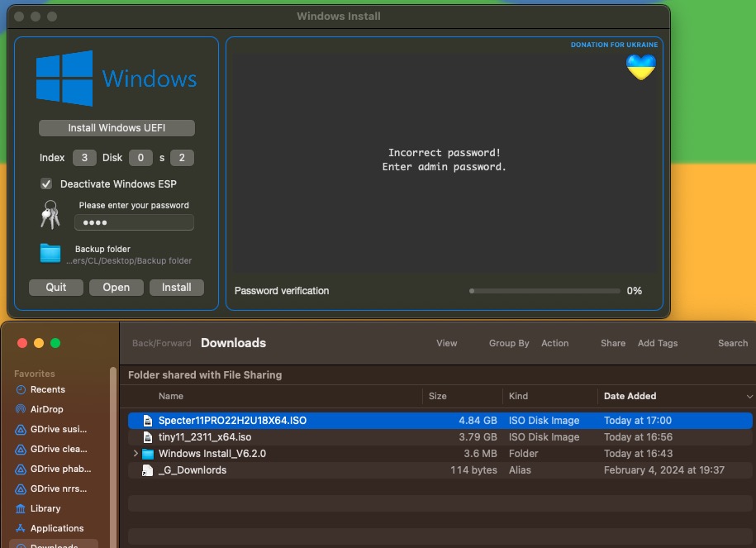The width and height of the screenshot is (756, 548).
Task: Open AirDrop in Finder sidebar
Action: [46, 409]
